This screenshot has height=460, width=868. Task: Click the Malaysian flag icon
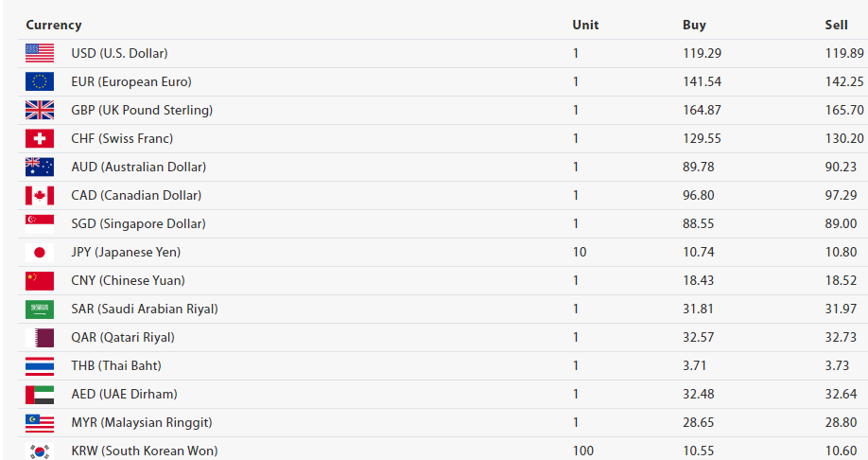pyautogui.click(x=40, y=422)
